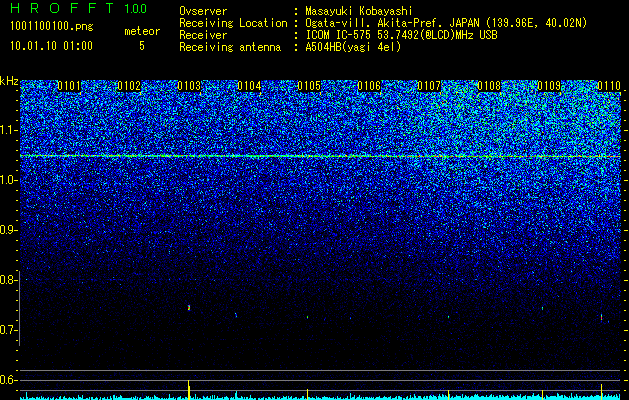Viewport: 629px width, 400px height.
Task: Select the Ogata-vill. Akita-Pref. JAPAN location text
Action: click(446, 23)
